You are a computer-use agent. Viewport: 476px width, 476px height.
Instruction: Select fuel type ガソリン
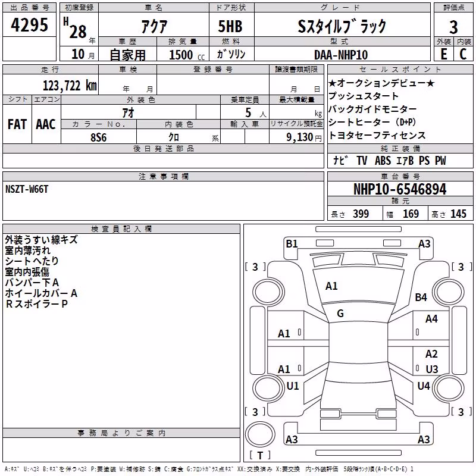click(231, 54)
